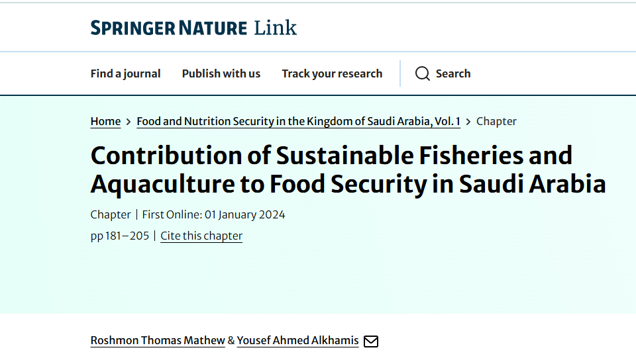Click the First Online date text
Viewport: 636px width, 364px height.
click(214, 214)
